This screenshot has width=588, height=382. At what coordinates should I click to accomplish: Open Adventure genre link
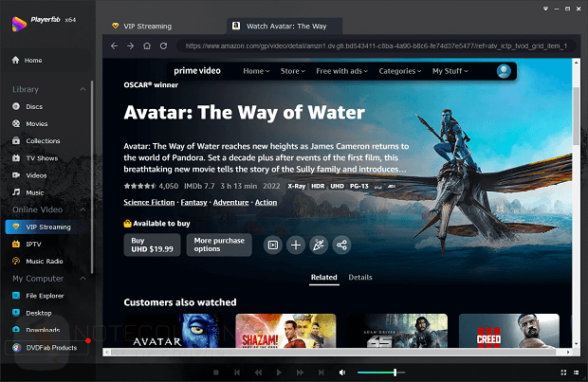click(x=231, y=203)
